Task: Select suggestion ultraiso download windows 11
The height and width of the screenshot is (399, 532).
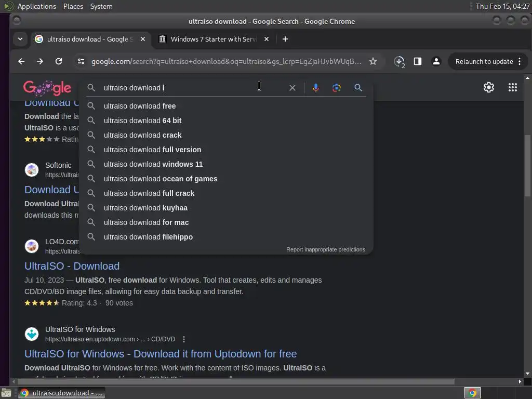Action: coord(226,164)
